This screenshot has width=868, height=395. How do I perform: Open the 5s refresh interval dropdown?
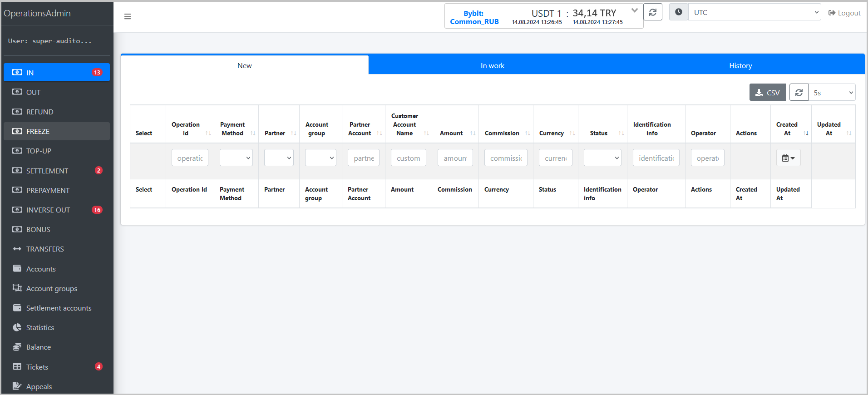click(x=832, y=93)
